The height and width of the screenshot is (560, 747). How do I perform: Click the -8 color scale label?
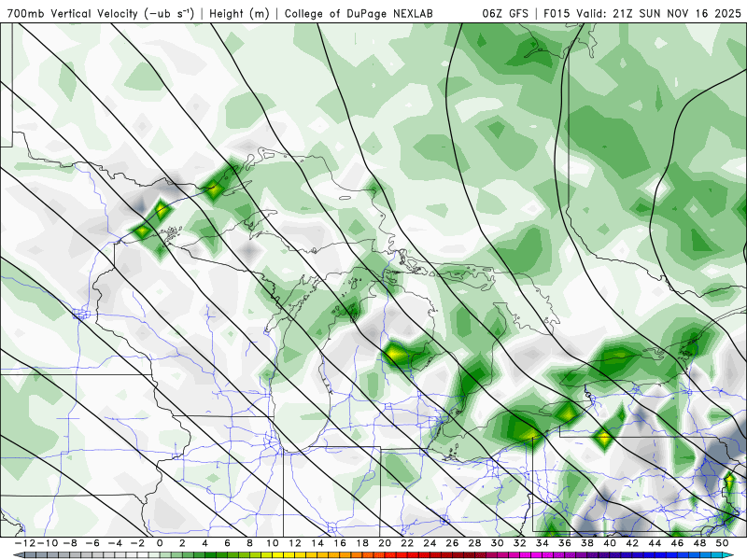pyautogui.click(x=70, y=543)
